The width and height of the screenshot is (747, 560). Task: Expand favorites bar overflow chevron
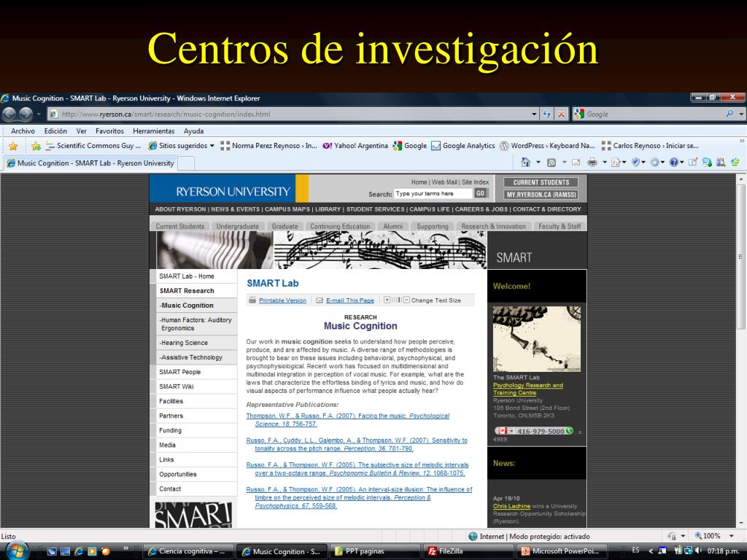point(741,141)
